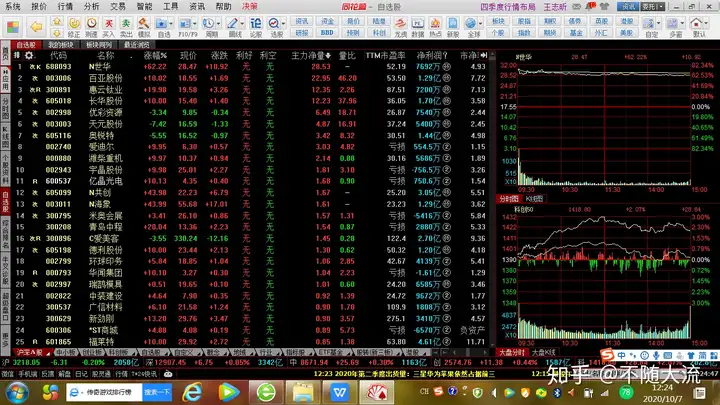720x405 pixels.
Task: Open the 行情 menu
Action: pos(65,6)
